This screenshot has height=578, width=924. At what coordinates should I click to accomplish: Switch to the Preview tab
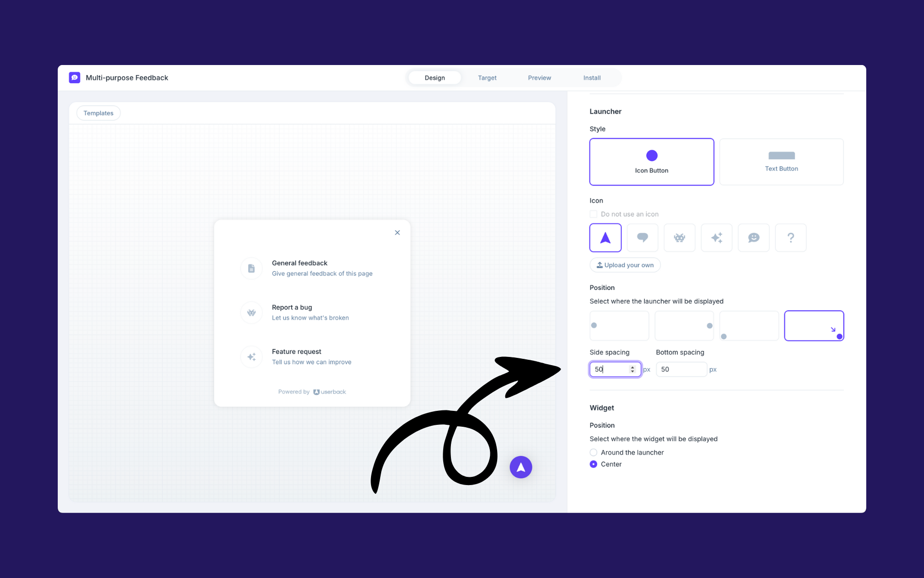539,77
